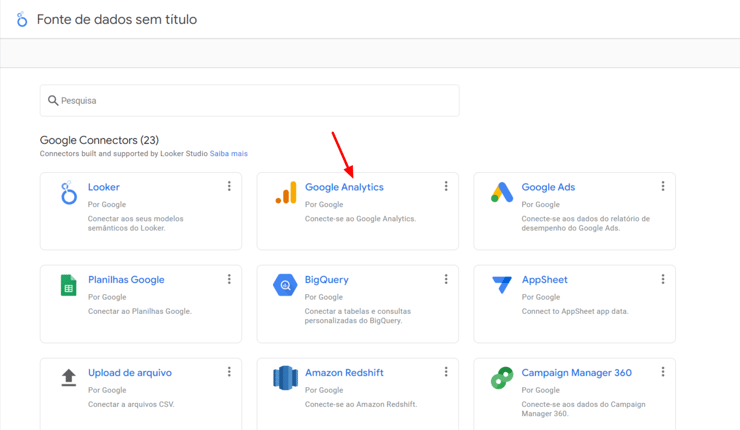Viewport: 740px width, 430px height.
Task: Click 'Conectar a arquivos CSV.' description
Action: tap(131, 404)
